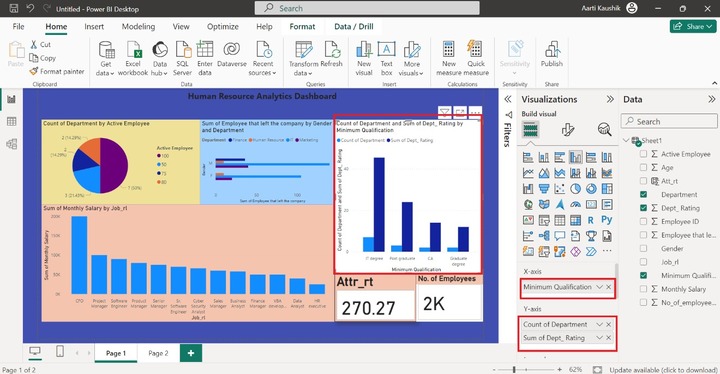Viewport: 720px width, 374px height.
Task: Open Count of Department field dropdown
Action: 599,324
